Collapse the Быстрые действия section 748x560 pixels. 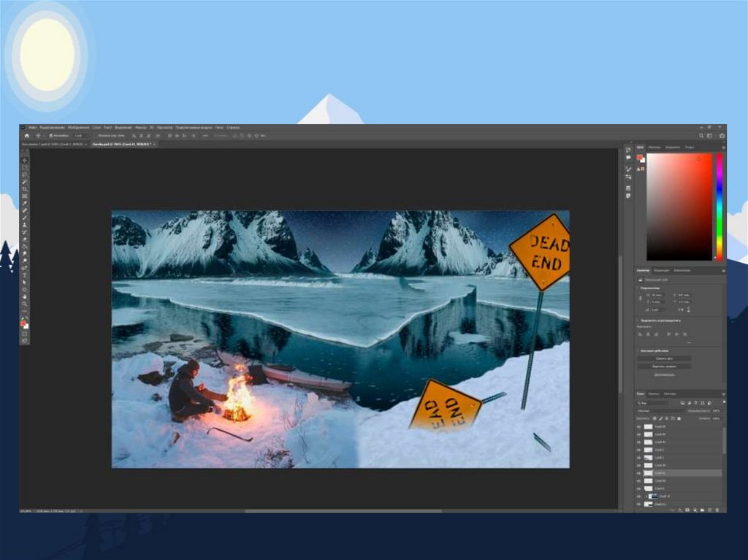point(638,350)
